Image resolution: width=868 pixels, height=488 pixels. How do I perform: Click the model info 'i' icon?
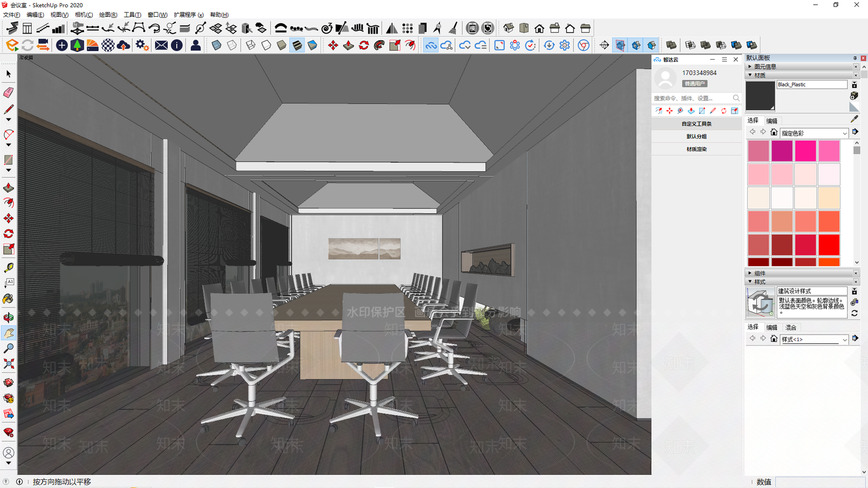177,45
